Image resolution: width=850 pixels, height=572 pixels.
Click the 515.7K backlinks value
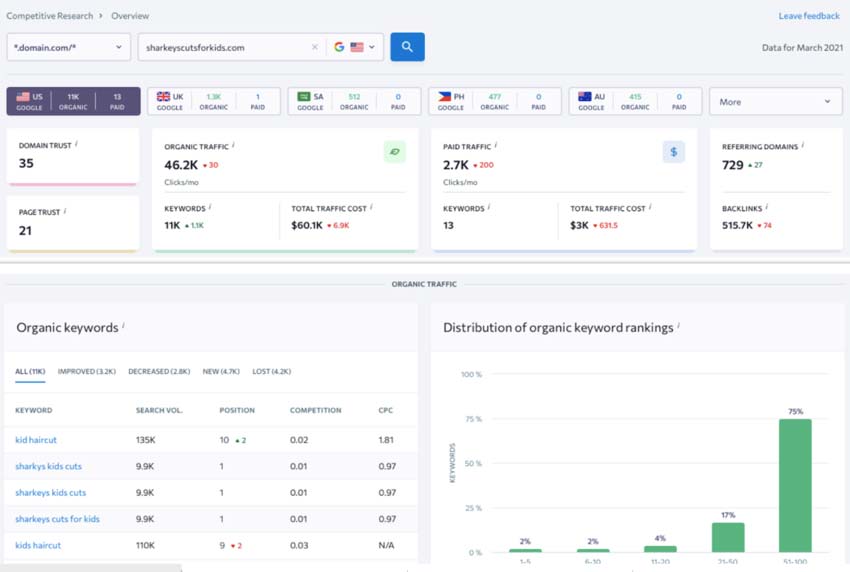tap(737, 225)
